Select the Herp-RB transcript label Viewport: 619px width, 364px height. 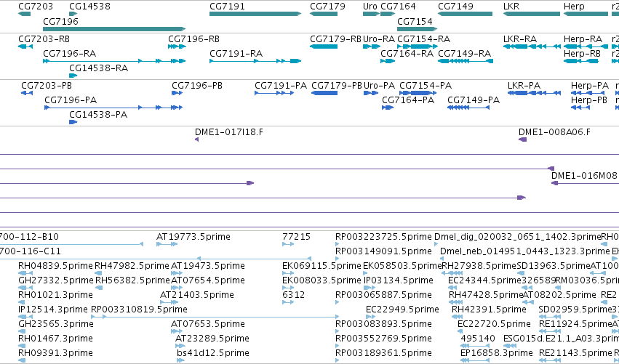click(x=583, y=54)
